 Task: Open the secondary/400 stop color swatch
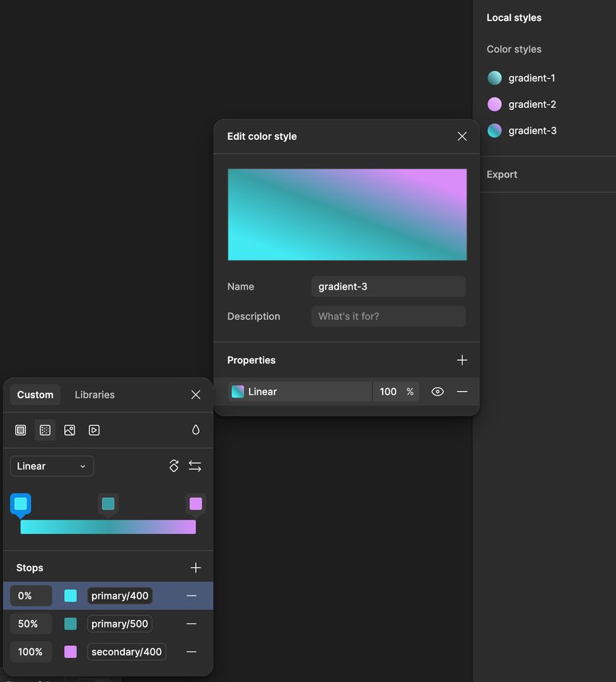pos(70,651)
